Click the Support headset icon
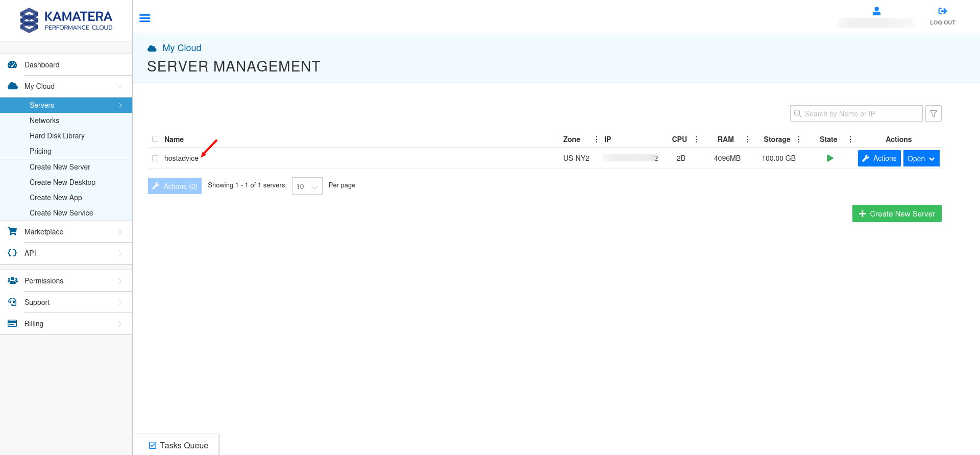Screen dimensions: 980x455 point(13,302)
